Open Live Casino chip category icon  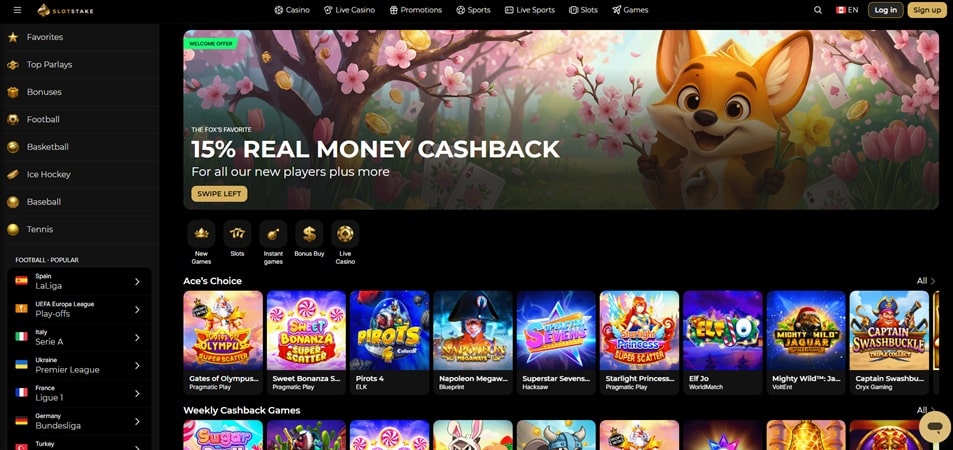click(x=345, y=234)
